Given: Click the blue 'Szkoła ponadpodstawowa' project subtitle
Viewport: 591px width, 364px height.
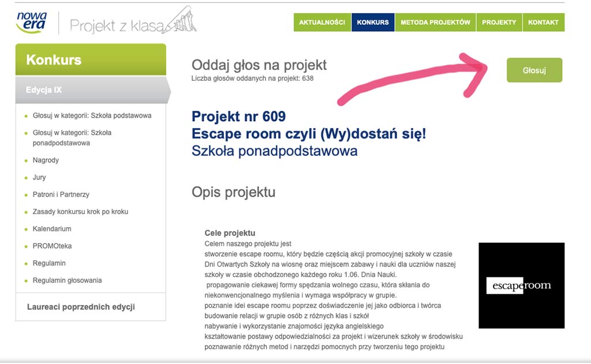Looking at the screenshot, I should 274,151.
